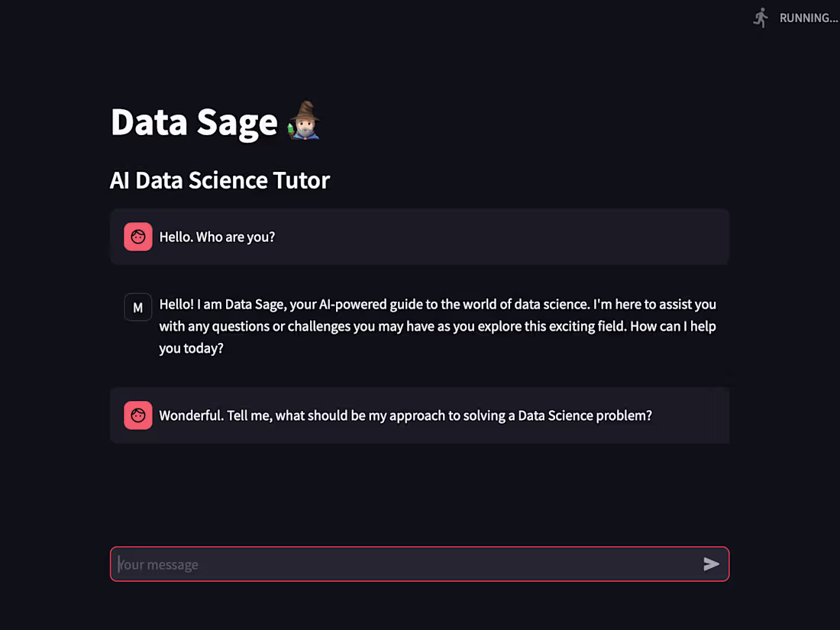840x630 pixels.
Task: Click the Data Sage 'M' avatar icon
Action: click(x=138, y=307)
